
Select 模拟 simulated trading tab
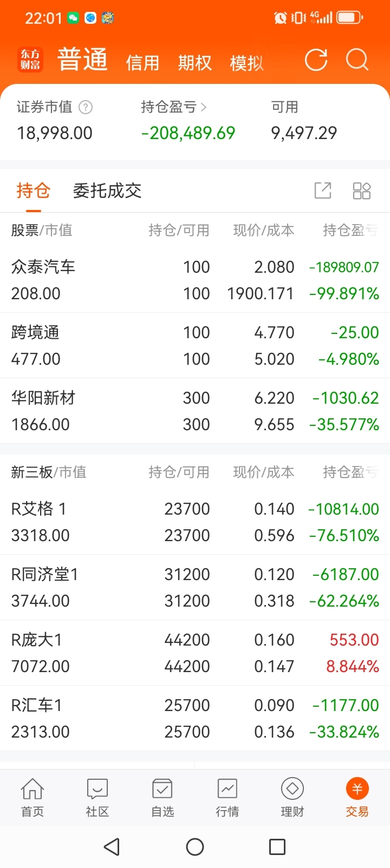(246, 63)
